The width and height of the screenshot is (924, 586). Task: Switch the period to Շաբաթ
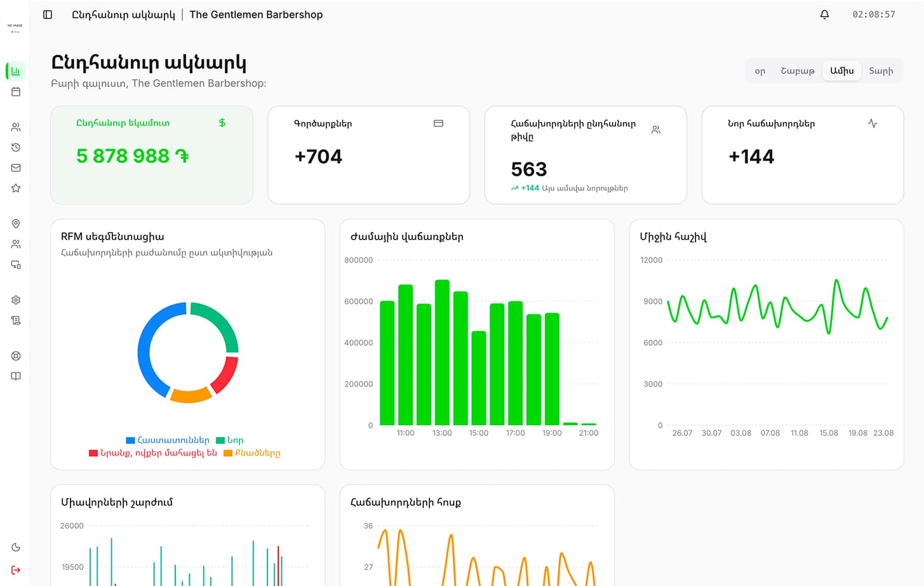pyautogui.click(x=798, y=71)
